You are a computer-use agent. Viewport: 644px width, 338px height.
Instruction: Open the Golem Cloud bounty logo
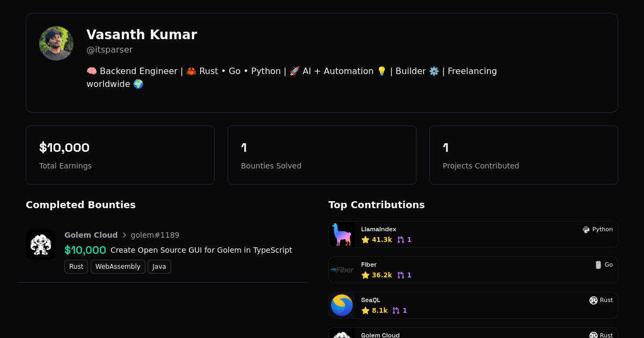tap(41, 245)
